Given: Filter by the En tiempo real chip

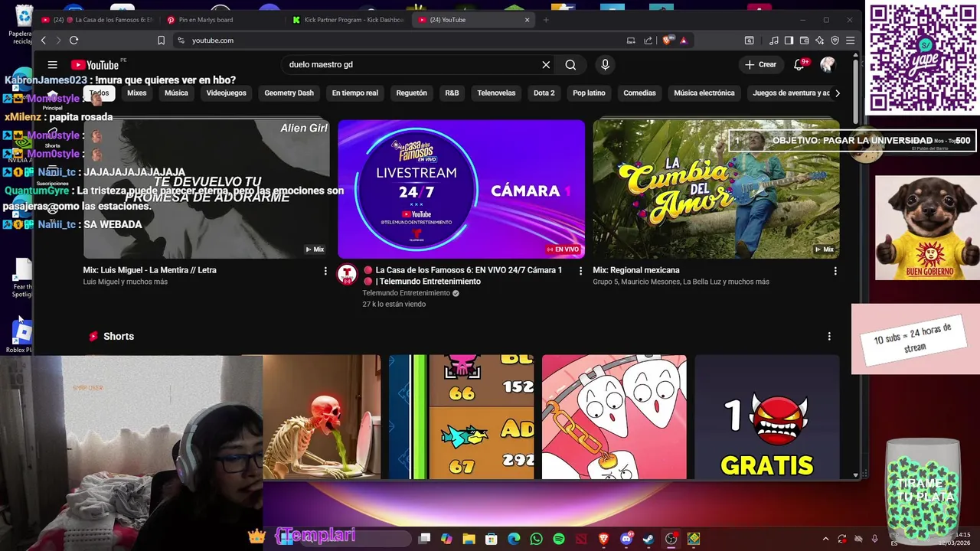Looking at the screenshot, I should (x=355, y=93).
